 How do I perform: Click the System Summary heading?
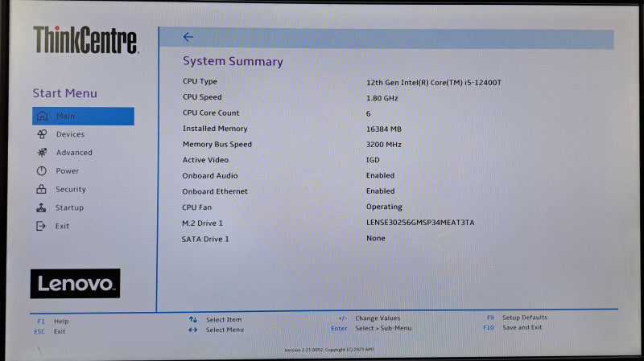pos(233,61)
